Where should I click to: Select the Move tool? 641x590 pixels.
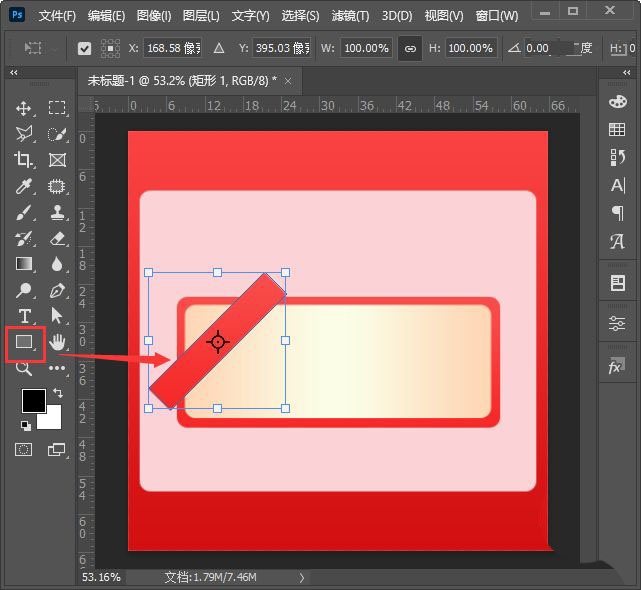click(24, 108)
